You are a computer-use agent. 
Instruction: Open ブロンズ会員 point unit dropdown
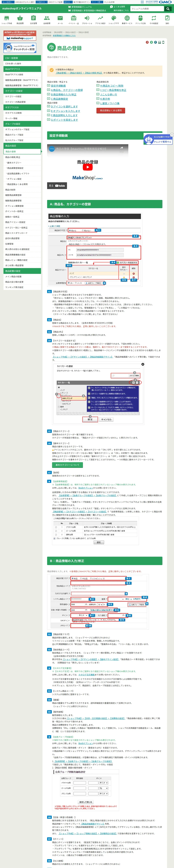click(x=103, y=793)
